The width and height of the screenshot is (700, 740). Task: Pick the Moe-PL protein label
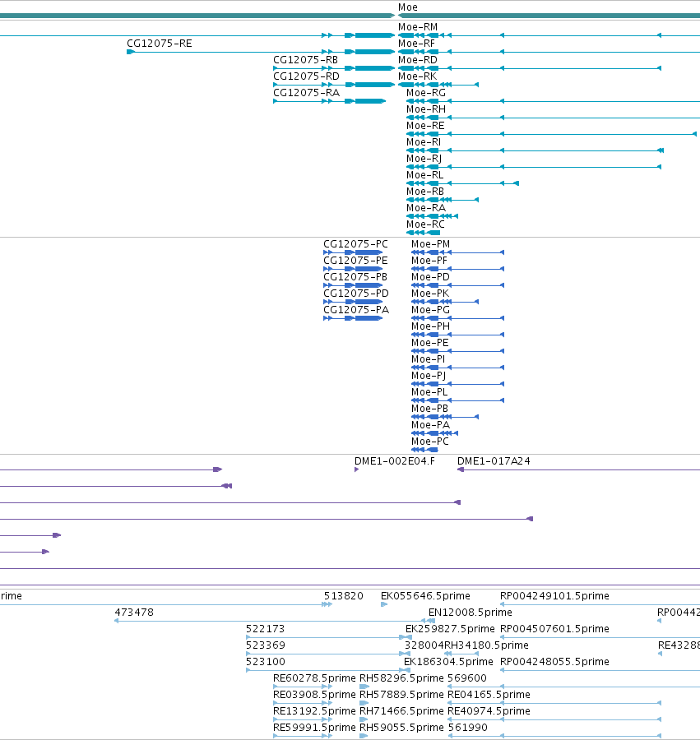coord(429,392)
